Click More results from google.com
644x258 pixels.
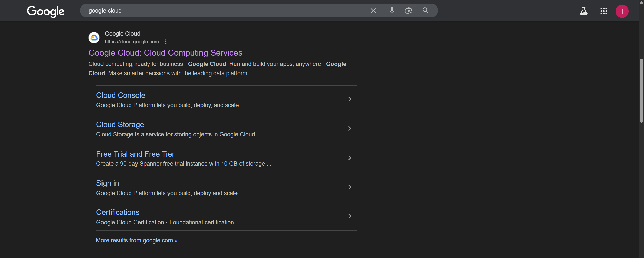click(137, 240)
